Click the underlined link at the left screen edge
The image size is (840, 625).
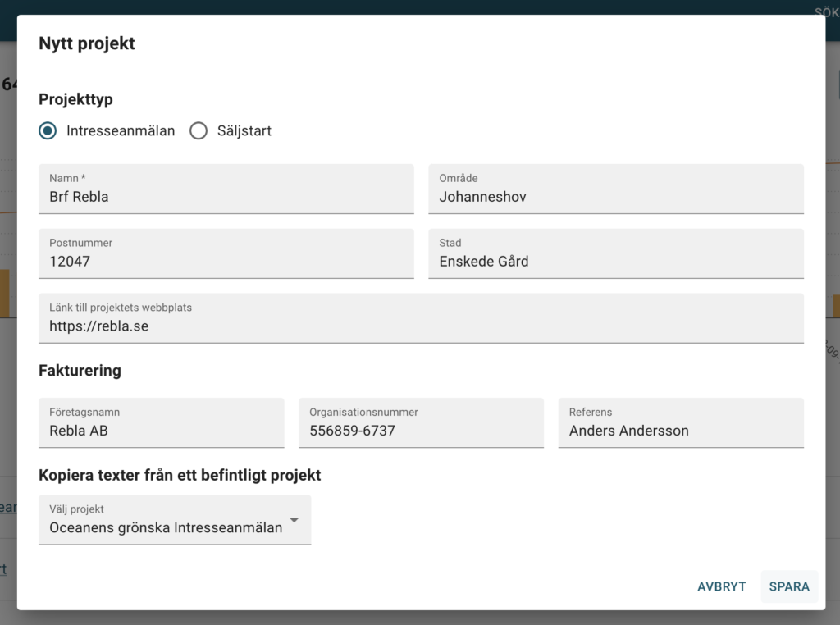7,507
